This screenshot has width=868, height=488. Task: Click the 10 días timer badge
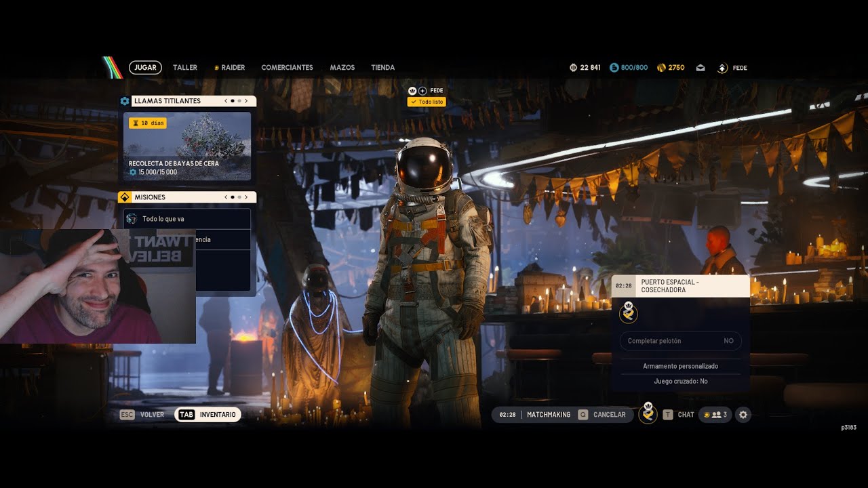click(x=148, y=123)
